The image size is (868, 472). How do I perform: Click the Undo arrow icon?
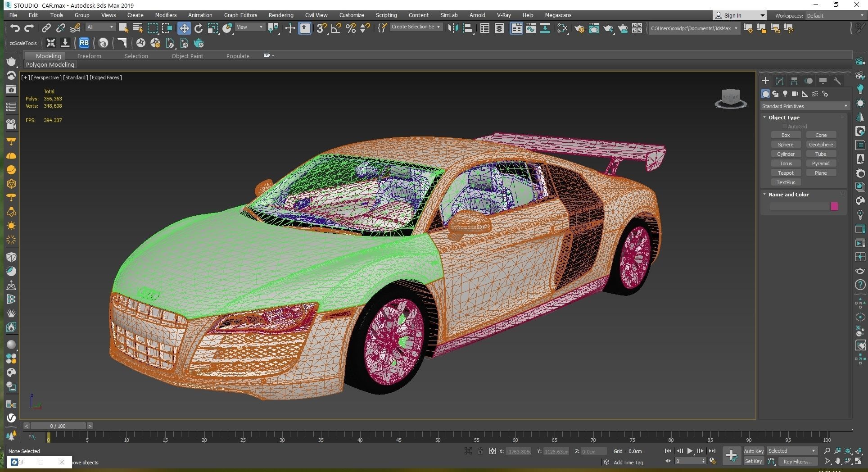point(15,28)
